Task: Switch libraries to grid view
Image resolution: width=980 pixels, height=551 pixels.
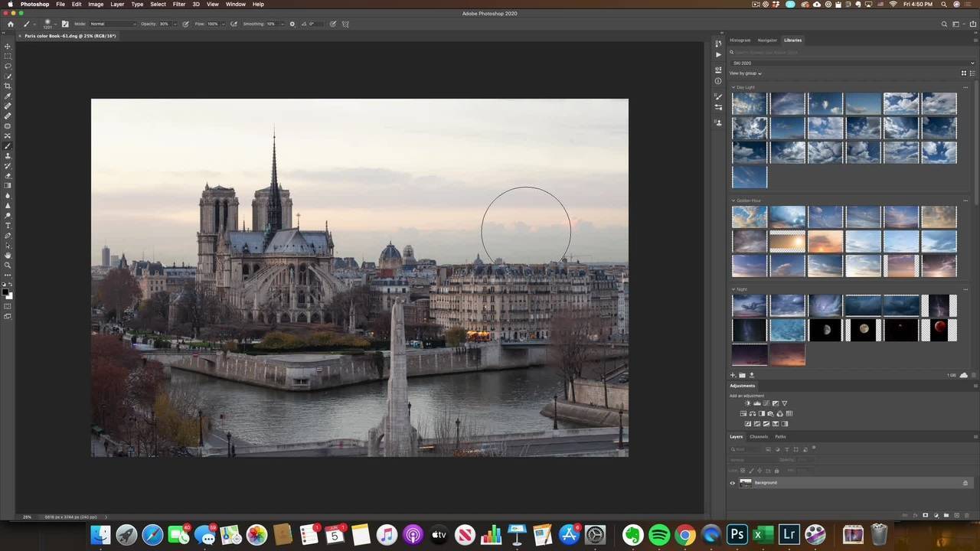Action: [x=964, y=73]
